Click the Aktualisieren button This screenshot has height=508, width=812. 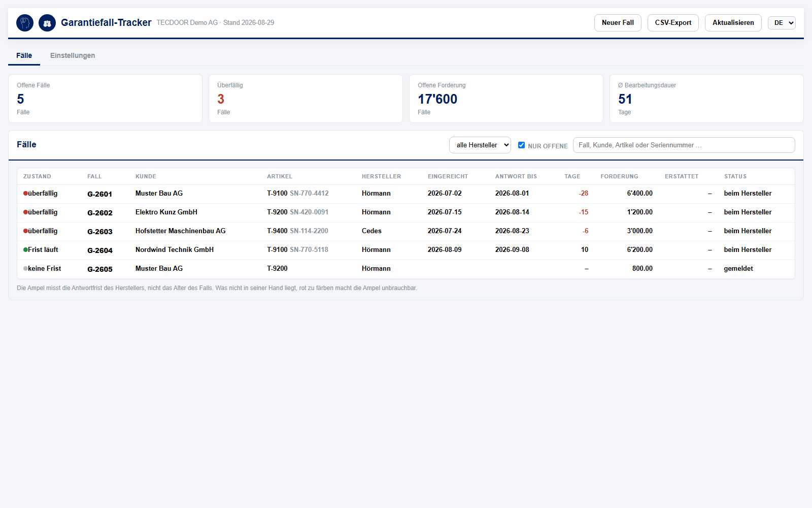[733, 23]
